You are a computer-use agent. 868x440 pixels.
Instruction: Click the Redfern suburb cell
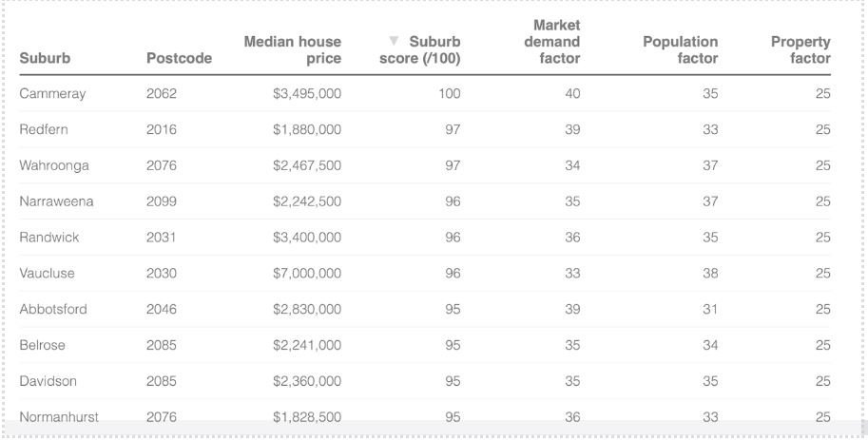[44, 129]
